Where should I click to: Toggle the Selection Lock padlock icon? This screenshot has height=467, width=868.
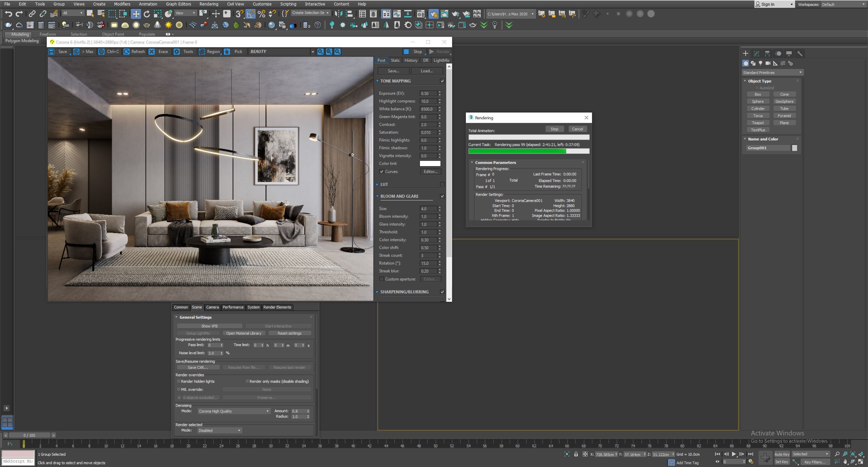576,454
